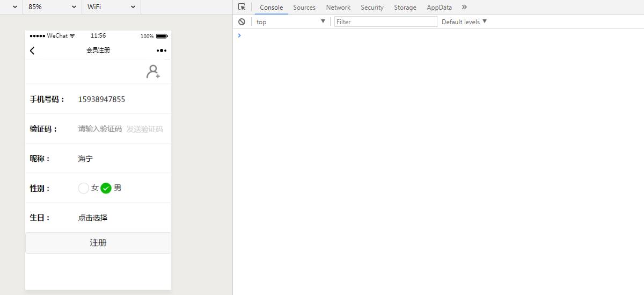644x295 pixels.
Task: Open the birthday picker 点击选择
Action: [93, 218]
